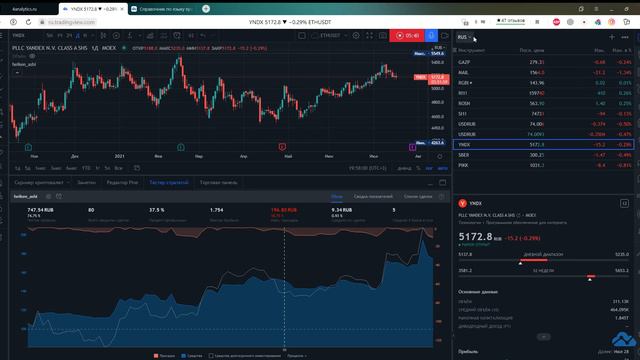640x360 pixels.
Task: Click the purple event marker near August
Action: [x=413, y=147]
